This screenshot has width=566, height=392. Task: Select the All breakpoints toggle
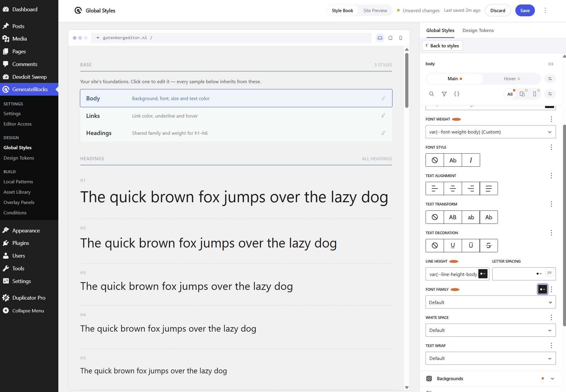pos(510,94)
